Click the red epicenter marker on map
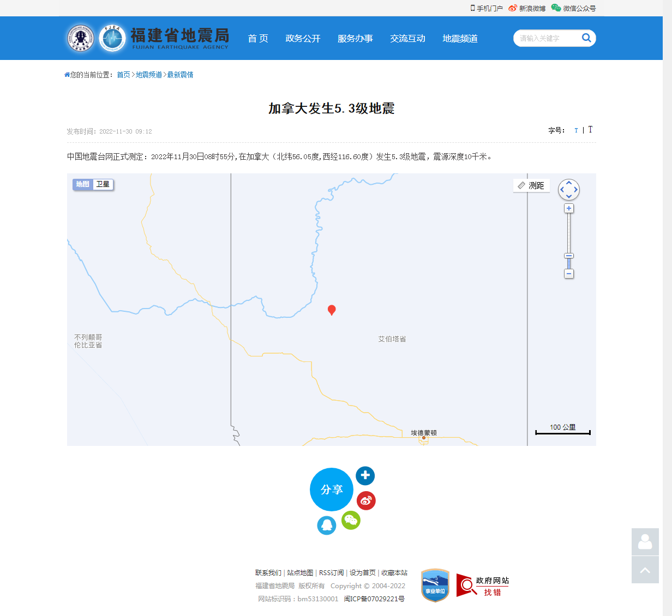This screenshot has height=616, width=672. 331,310
